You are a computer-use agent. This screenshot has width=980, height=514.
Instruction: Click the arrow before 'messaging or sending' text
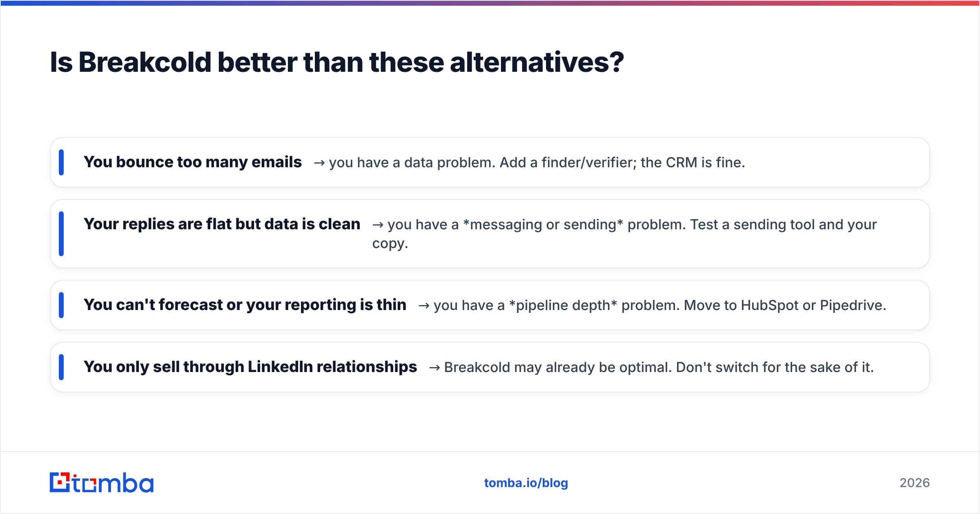378,225
